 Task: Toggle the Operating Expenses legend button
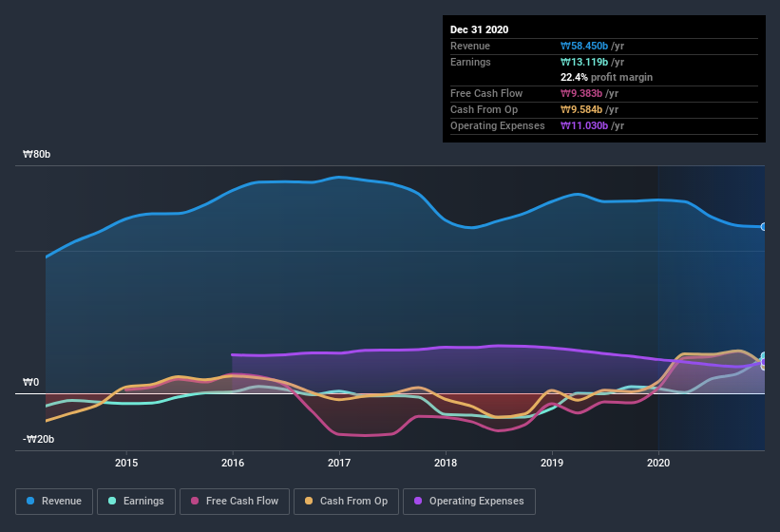[x=469, y=502]
